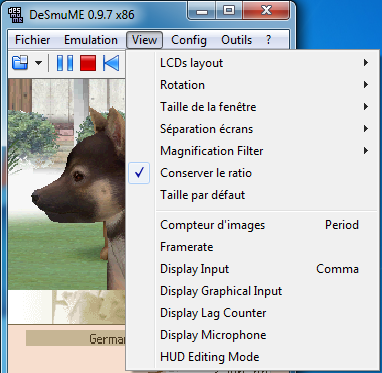Expand the Séparation écrans submenu

pyautogui.click(x=252, y=129)
